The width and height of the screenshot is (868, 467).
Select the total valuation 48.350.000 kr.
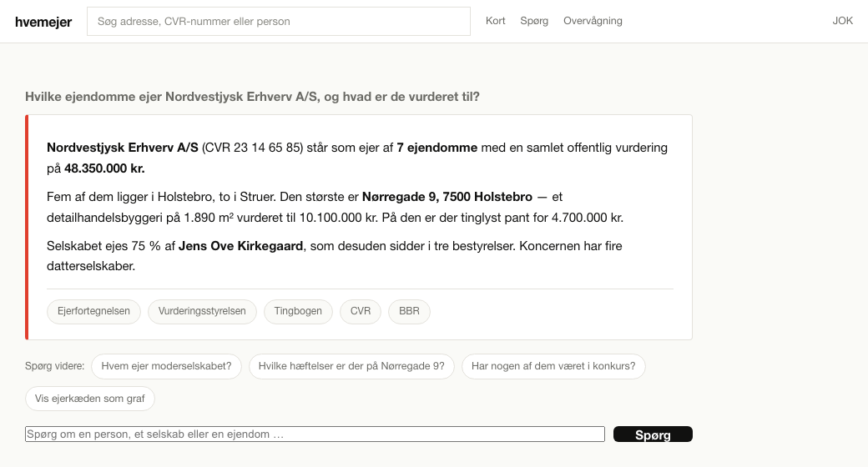[104, 168]
